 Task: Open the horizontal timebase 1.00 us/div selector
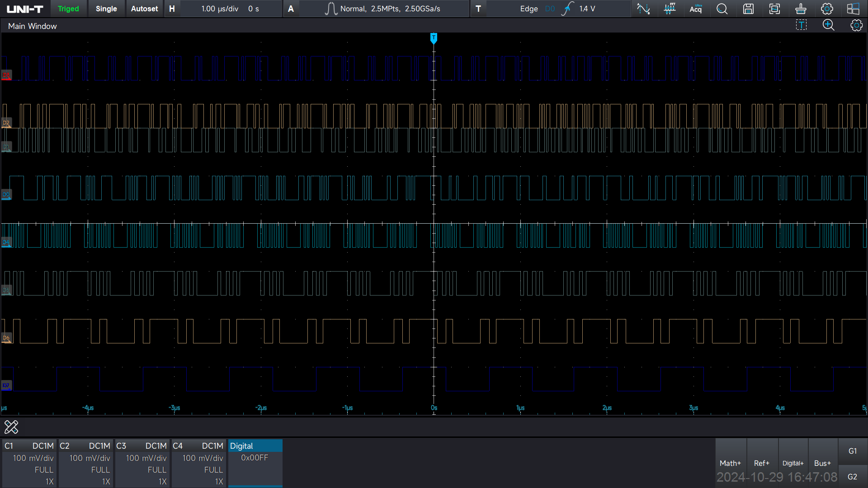pos(217,9)
